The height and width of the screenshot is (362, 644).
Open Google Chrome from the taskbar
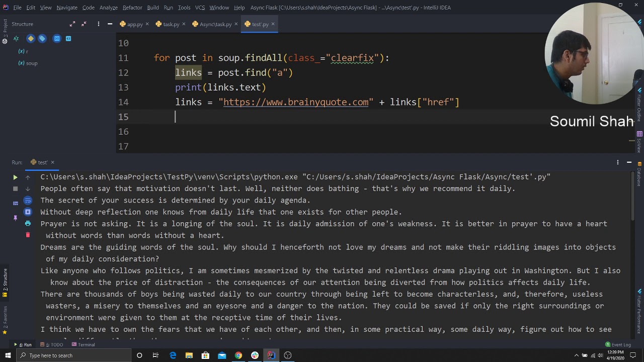click(x=238, y=355)
